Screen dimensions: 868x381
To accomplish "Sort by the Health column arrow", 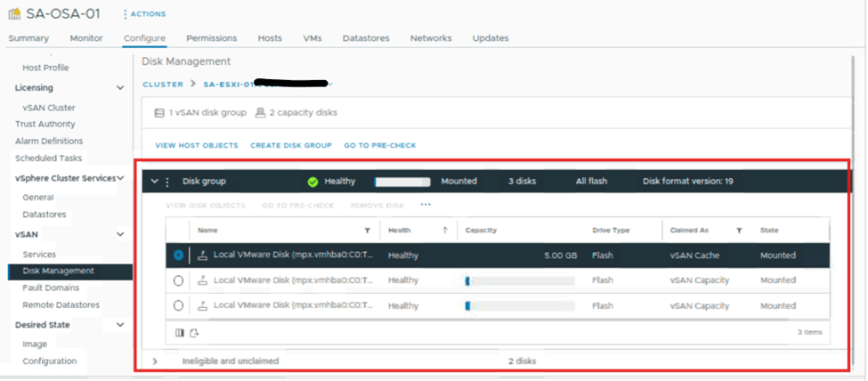I will coord(445,231).
